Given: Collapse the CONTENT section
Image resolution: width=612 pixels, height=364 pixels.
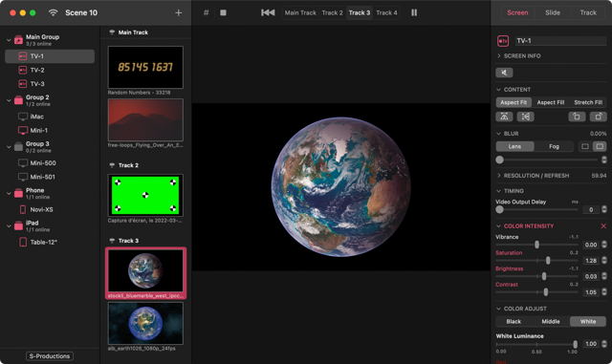Looking at the screenshot, I should click(499, 90).
